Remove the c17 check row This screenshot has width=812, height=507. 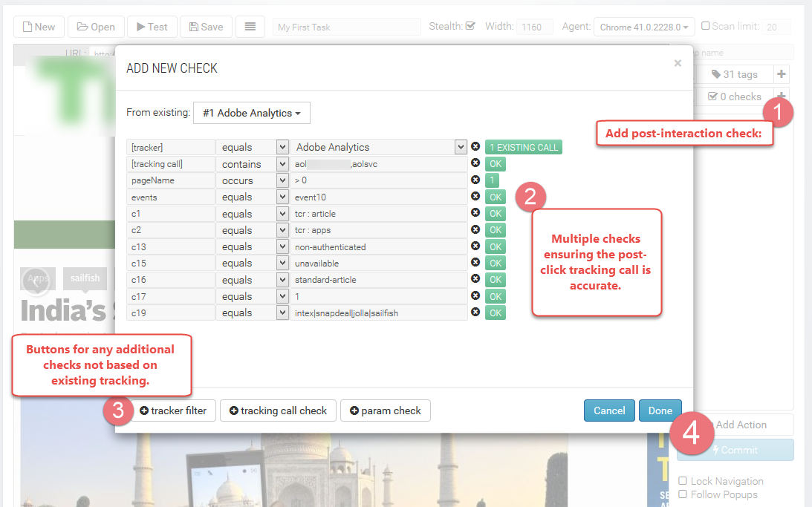(x=475, y=296)
